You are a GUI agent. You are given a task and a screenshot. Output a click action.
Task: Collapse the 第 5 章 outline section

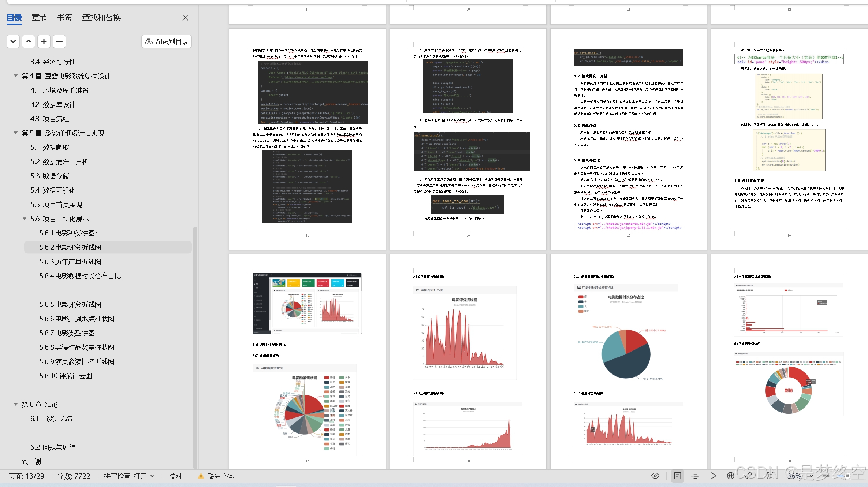pos(16,133)
